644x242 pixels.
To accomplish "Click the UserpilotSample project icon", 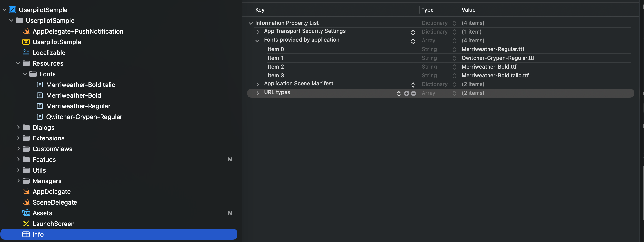I will click(x=12, y=10).
